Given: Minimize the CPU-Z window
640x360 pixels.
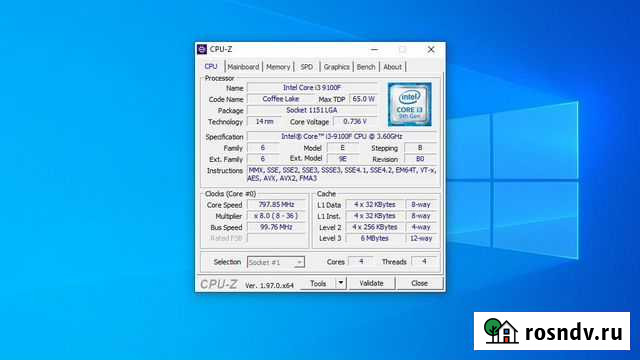Looking at the screenshot, I should [x=374, y=49].
